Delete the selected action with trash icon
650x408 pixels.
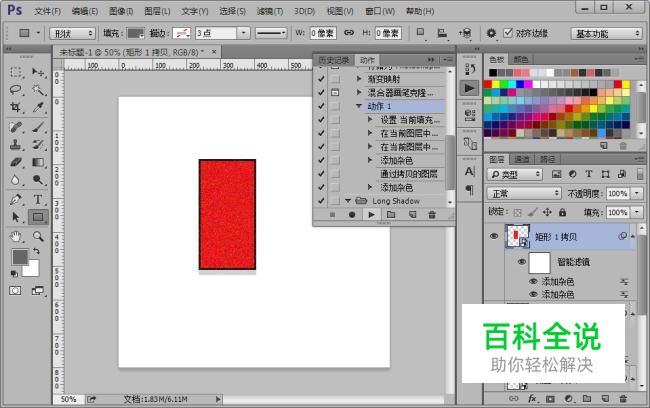point(432,214)
